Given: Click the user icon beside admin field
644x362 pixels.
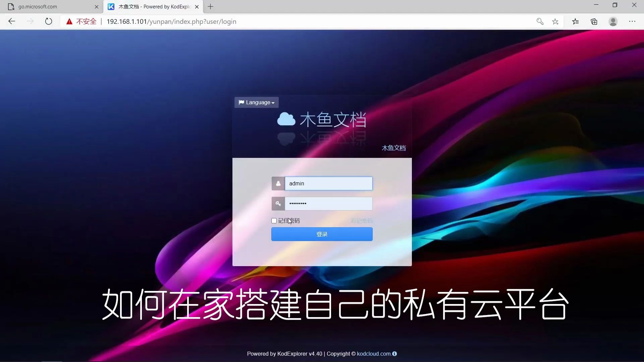Looking at the screenshot, I should 278,184.
